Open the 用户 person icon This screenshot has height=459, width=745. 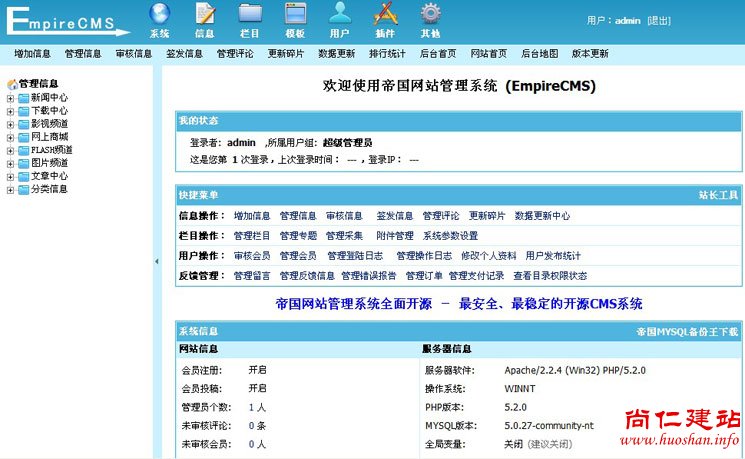pyautogui.click(x=340, y=14)
